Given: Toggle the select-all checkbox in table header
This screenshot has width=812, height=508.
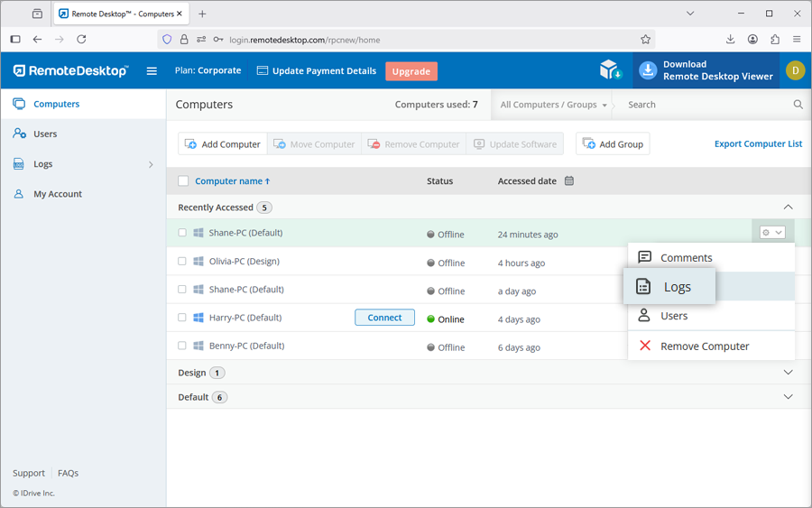Looking at the screenshot, I should 183,181.
